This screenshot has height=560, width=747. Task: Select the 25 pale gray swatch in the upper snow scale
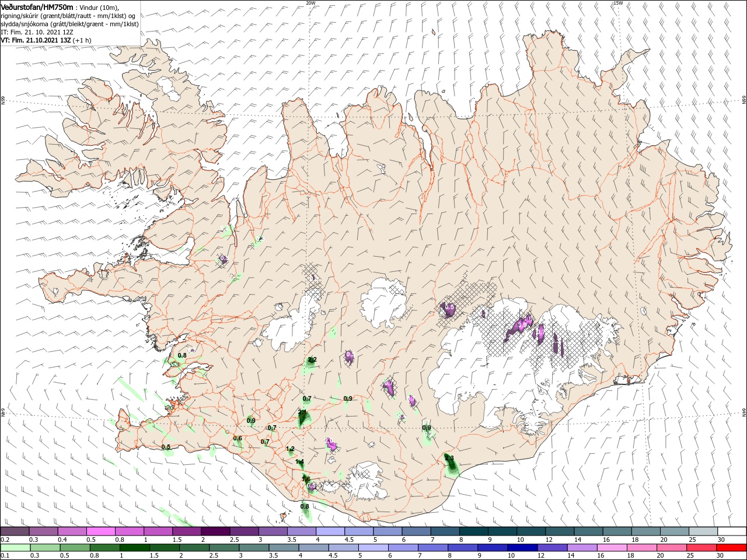[x=704, y=531]
